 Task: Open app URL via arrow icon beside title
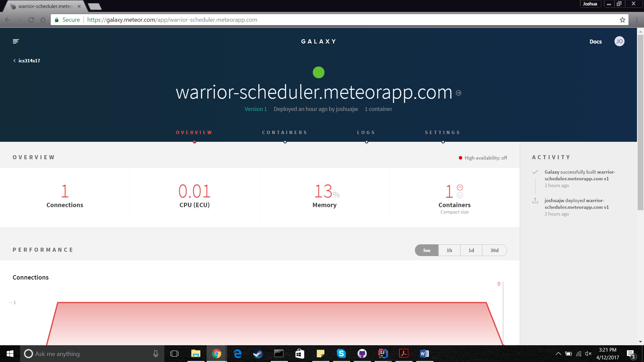[459, 93]
